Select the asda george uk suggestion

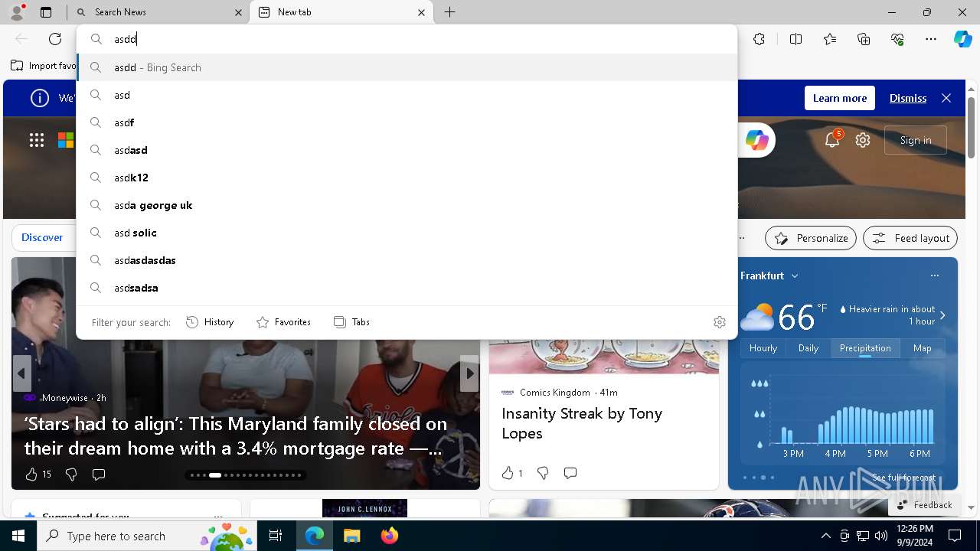click(407, 205)
